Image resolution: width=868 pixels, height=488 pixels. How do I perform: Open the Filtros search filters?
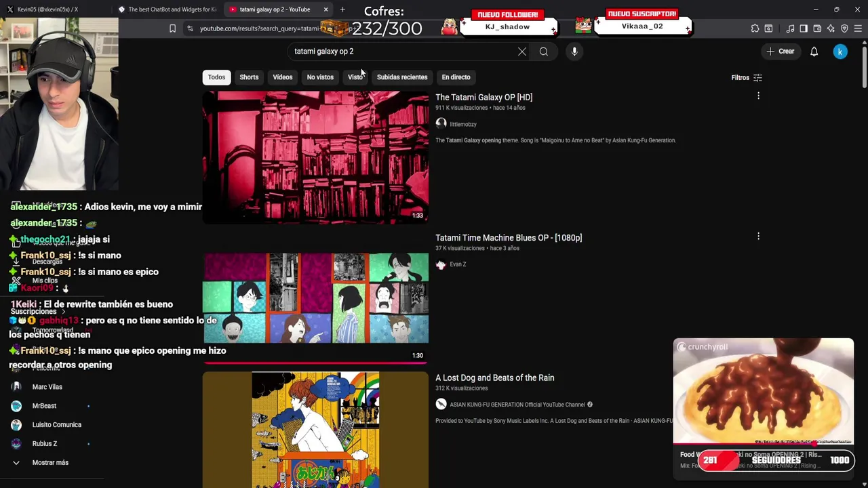click(746, 78)
